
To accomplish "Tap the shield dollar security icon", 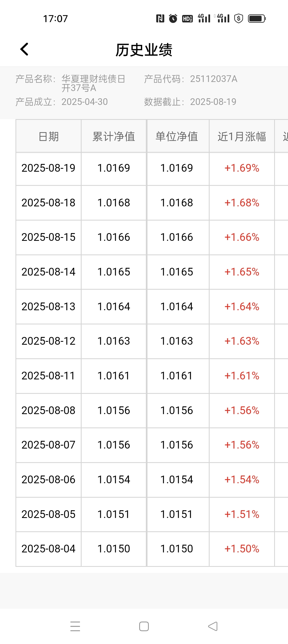I will [239, 18].
